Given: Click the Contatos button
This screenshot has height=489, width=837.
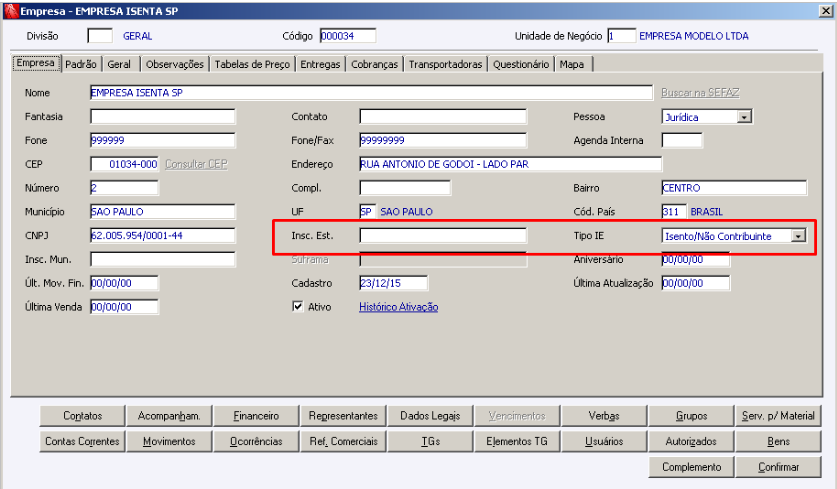Looking at the screenshot, I should (83, 416).
